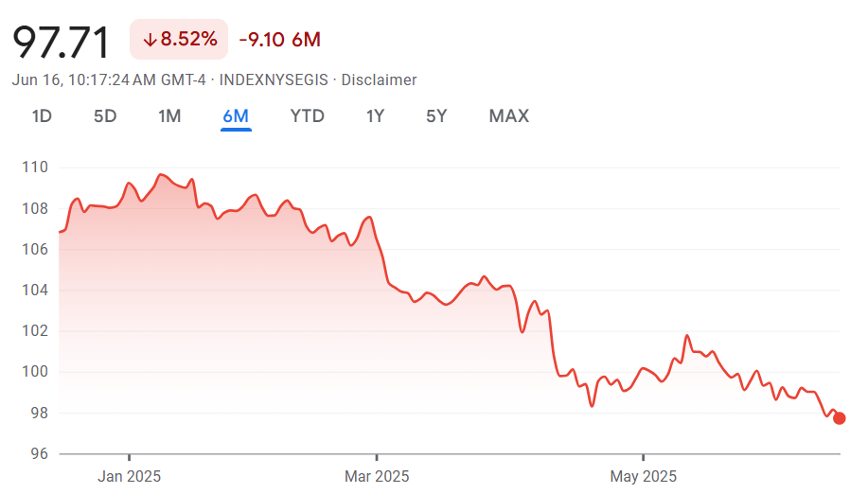Click the Mar 2025 axis label

point(377,476)
